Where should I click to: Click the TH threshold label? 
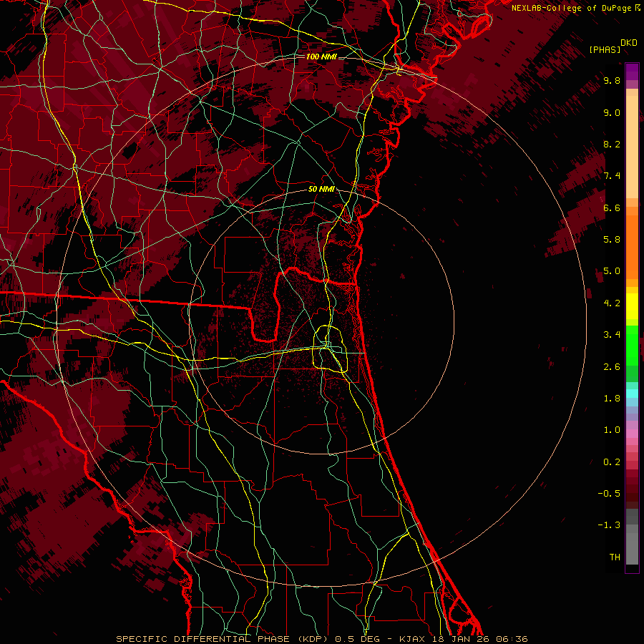coord(615,557)
